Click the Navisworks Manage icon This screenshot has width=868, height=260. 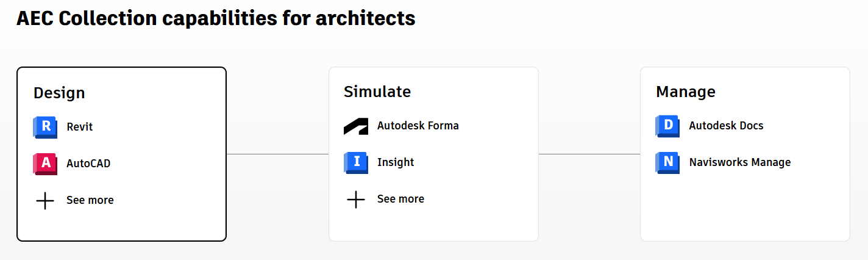click(x=667, y=162)
